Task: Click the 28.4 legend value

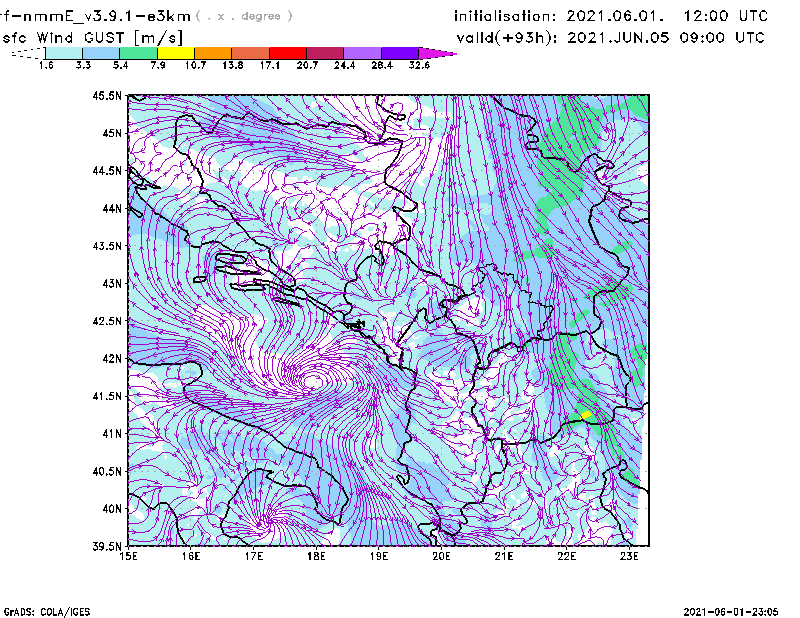Action: click(382, 65)
